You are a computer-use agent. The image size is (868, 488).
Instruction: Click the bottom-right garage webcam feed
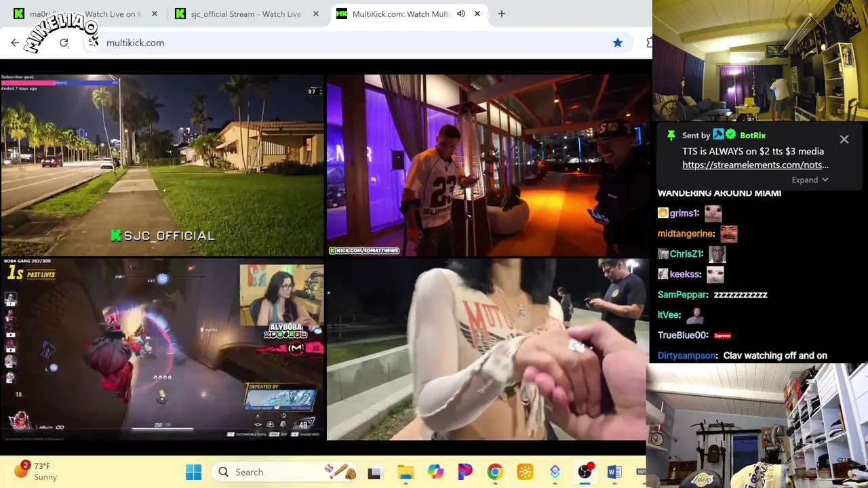coord(757,426)
